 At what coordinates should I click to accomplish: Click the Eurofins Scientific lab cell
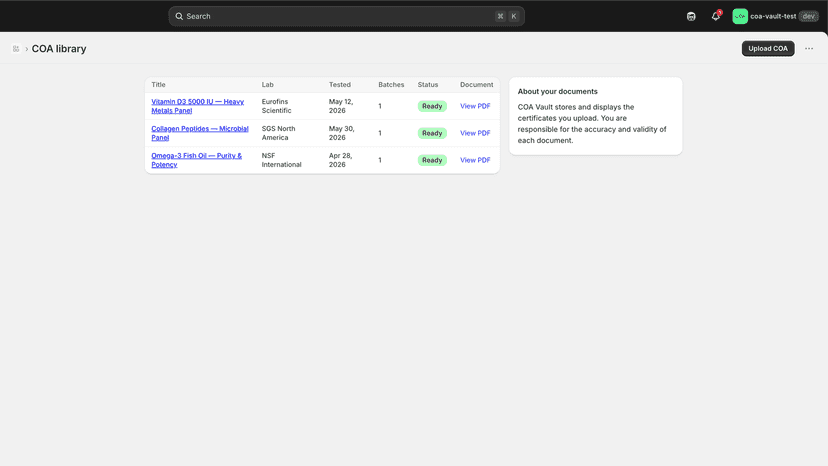tap(276, 106)
